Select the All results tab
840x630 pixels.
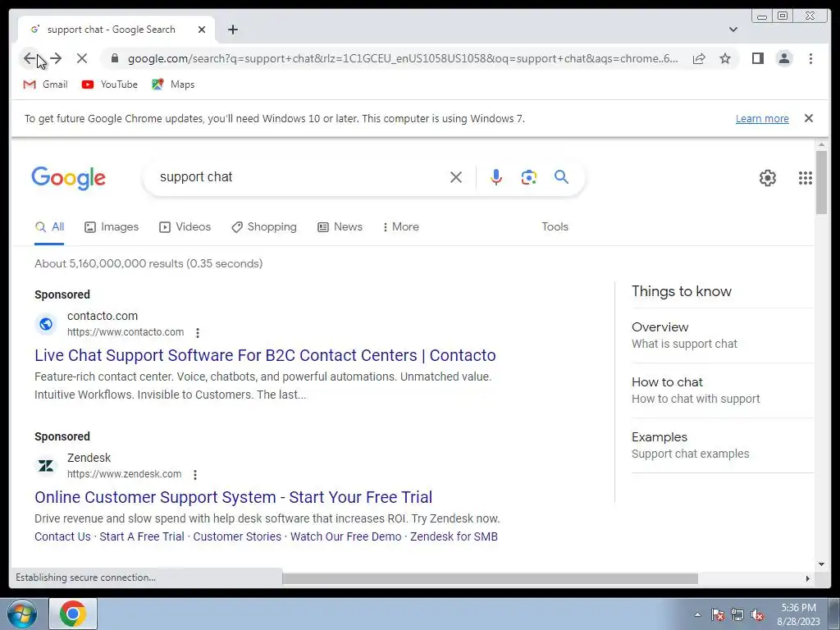coord(49,226)
